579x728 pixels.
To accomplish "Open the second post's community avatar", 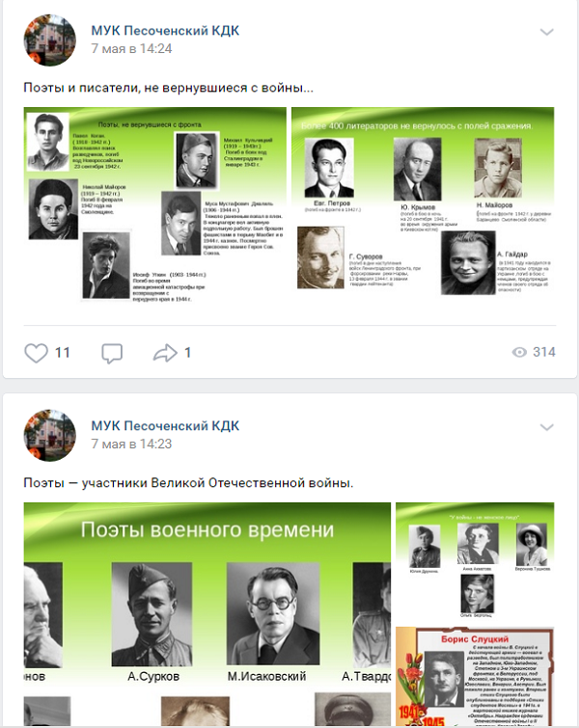I will coord(50,435).
